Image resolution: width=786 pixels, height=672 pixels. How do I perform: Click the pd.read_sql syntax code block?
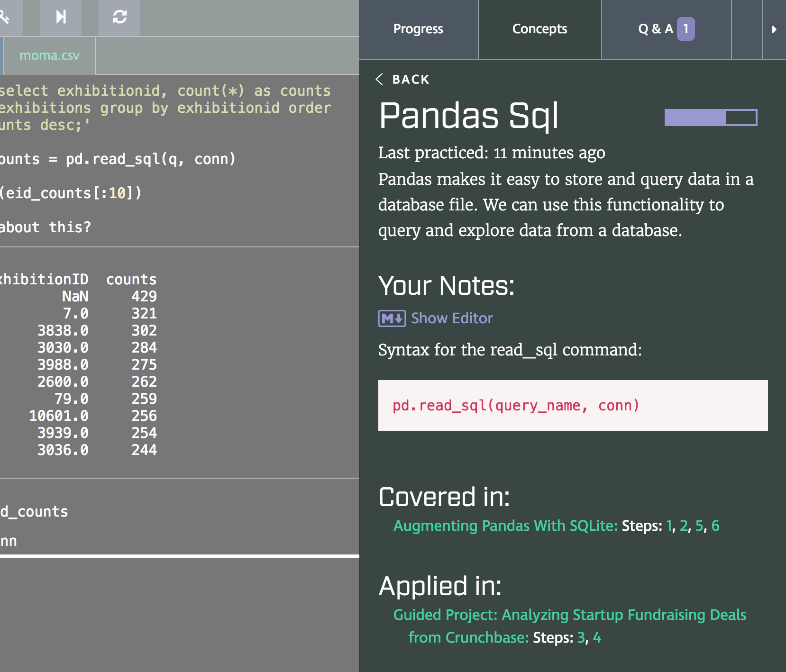(x=573, y=406)
